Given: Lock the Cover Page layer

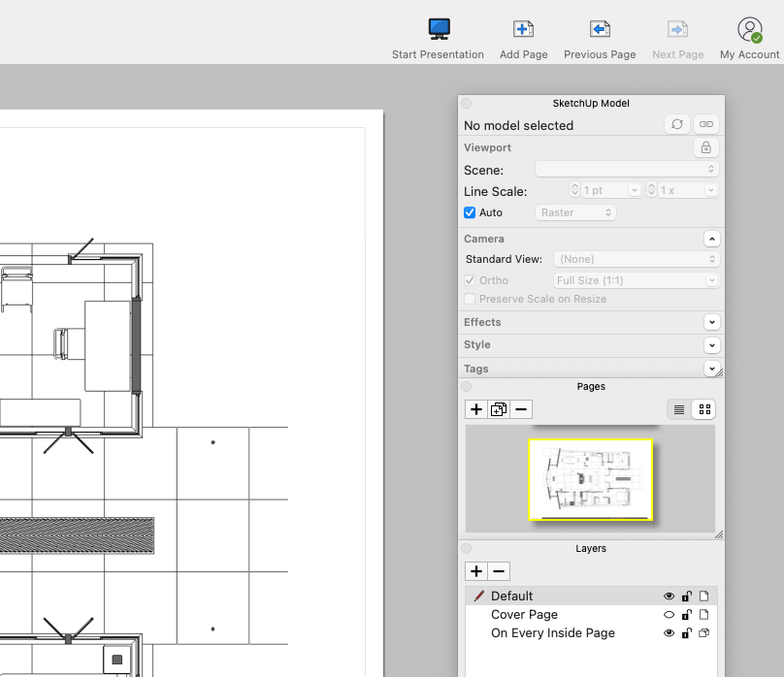Looking at the screenshot, I should [686, 615].
